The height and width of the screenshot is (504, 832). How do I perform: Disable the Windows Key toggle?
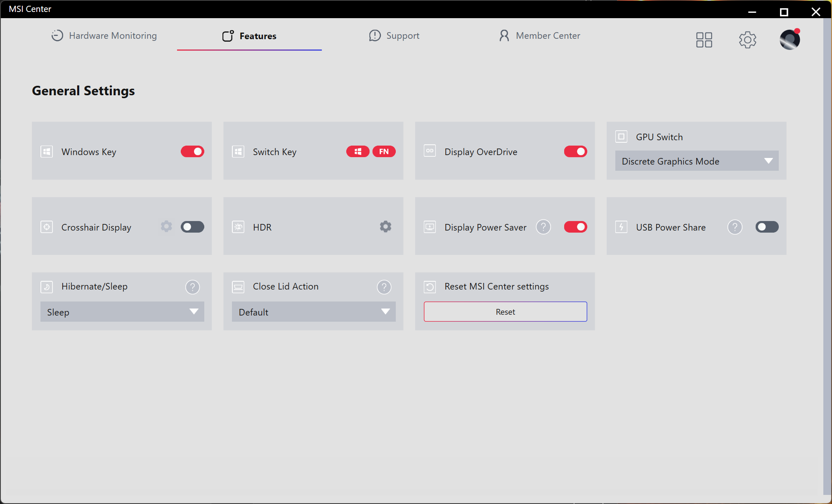click(x=192, y=152)
